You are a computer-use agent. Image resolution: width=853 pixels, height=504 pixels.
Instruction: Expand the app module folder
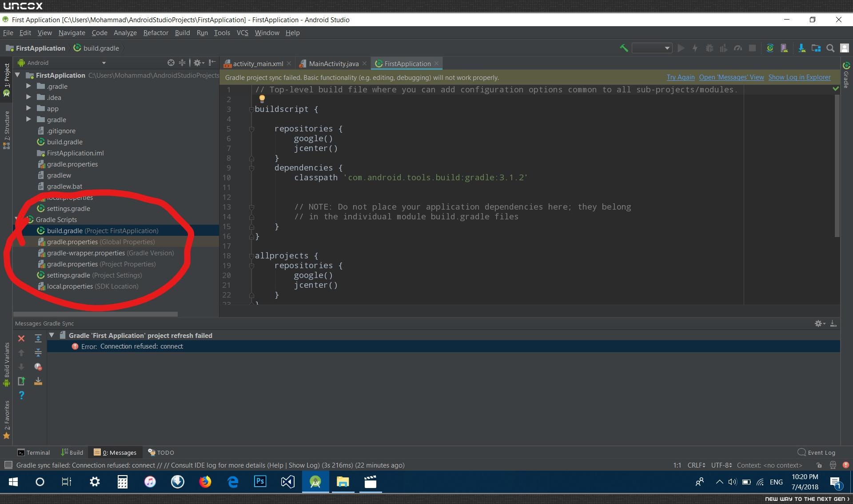coord(28,108)
